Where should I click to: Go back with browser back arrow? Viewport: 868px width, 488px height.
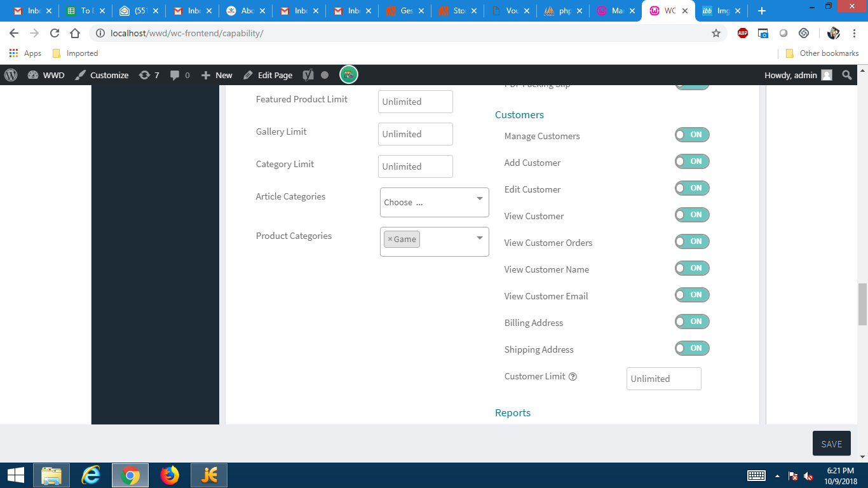click(x=14, y=33)
